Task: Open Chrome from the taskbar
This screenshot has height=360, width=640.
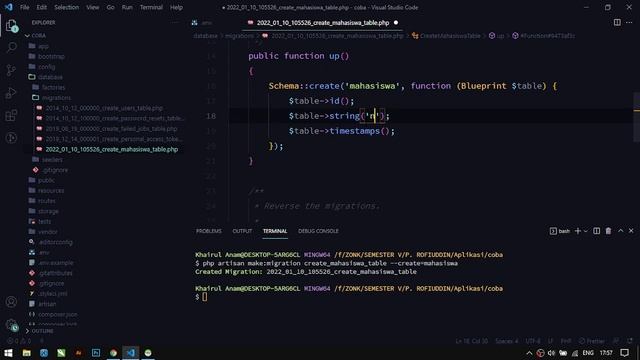Action: coord(113,353)
